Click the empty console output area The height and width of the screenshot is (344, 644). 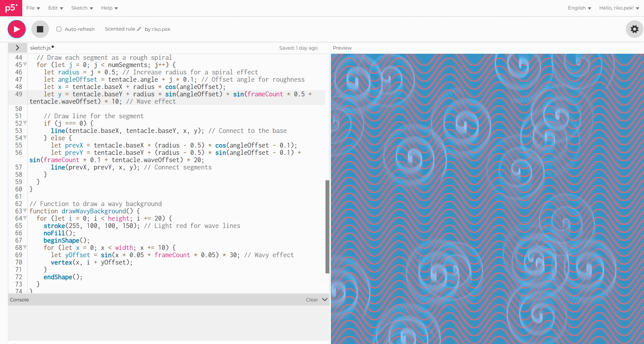(x=168, y=323)
